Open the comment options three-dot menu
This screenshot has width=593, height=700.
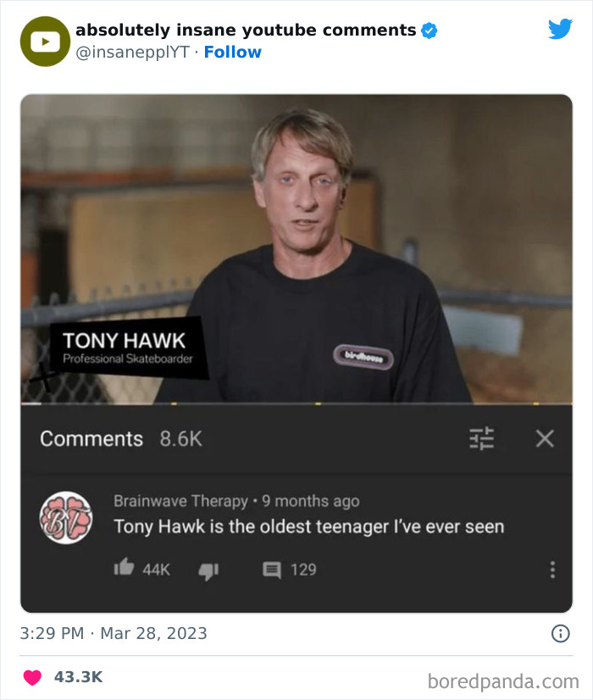(554, 569)
